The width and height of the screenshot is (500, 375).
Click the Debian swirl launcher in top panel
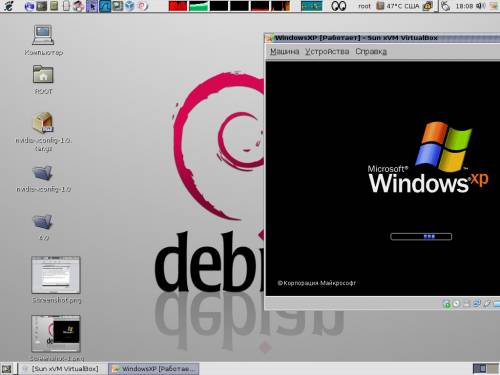[x=142, y=6]
